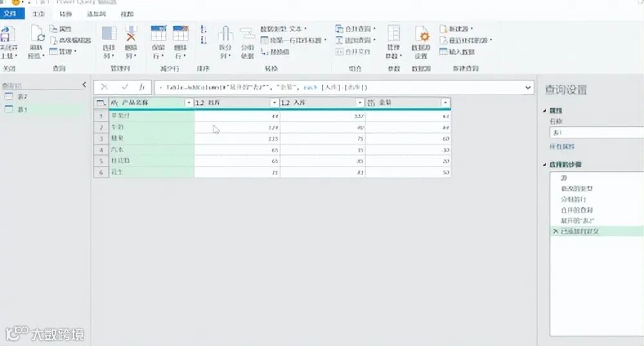This screenshot has height=346, width=644.
Task: Select row number 6 header
Action: pyautogui.click(x=101, y=172)
